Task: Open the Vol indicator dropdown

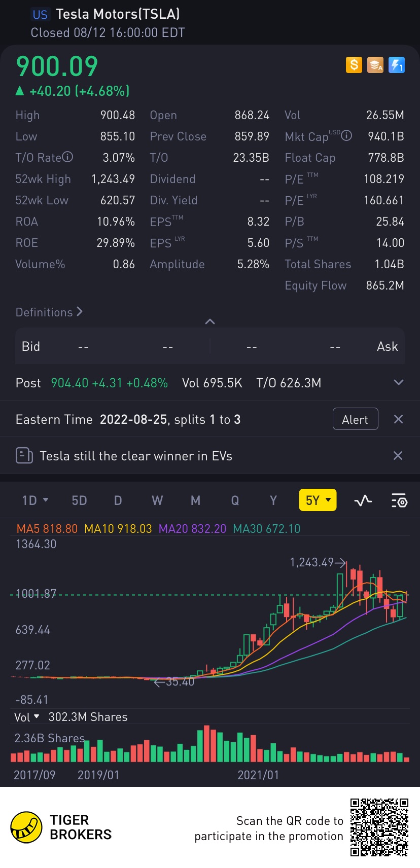Action: [27, 717]
